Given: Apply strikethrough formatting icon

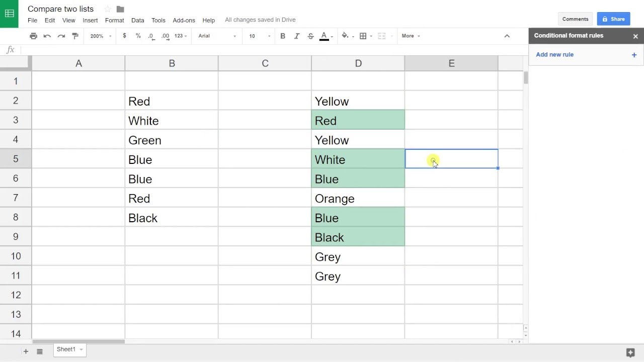Looking at the screenshot, I should coord(310,36).
